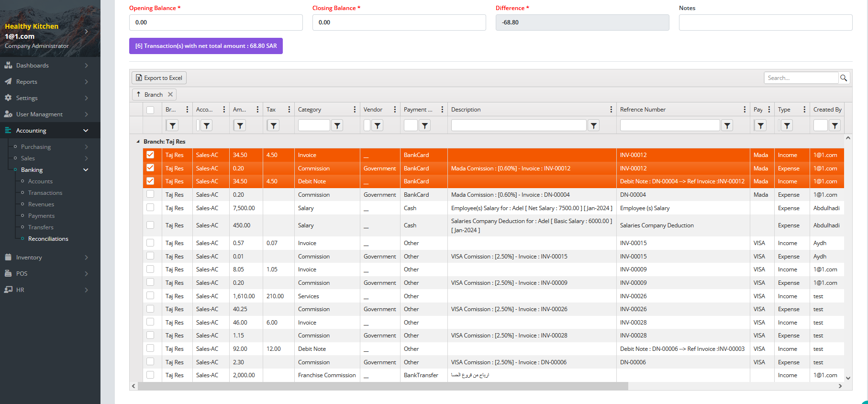The width and height of the screenshot is (868, 404).
Task: Open column menu dots for Tax header
Action: click(x=289, y=110)
